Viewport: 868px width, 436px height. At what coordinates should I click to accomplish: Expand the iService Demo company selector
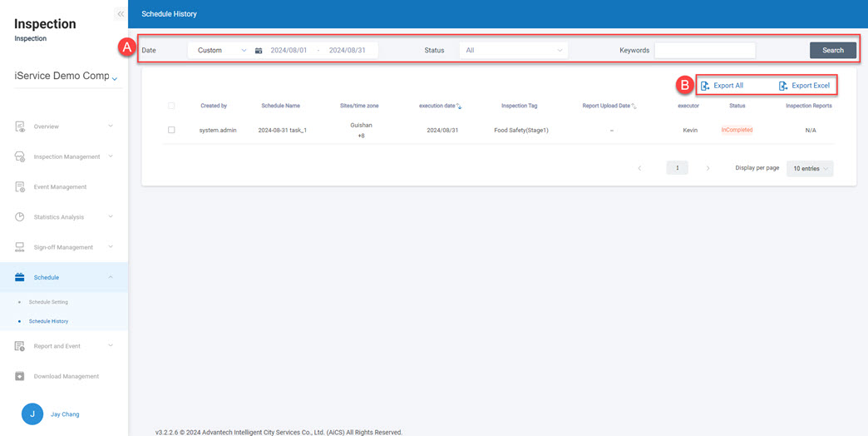click(x=115, y=78)
